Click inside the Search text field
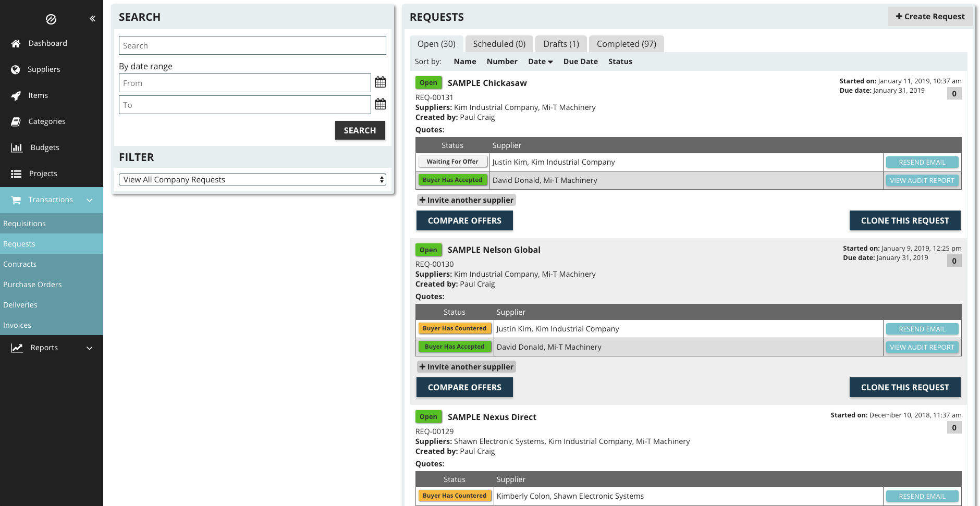This screenshot has height=506, width=980. coord(252,45)
